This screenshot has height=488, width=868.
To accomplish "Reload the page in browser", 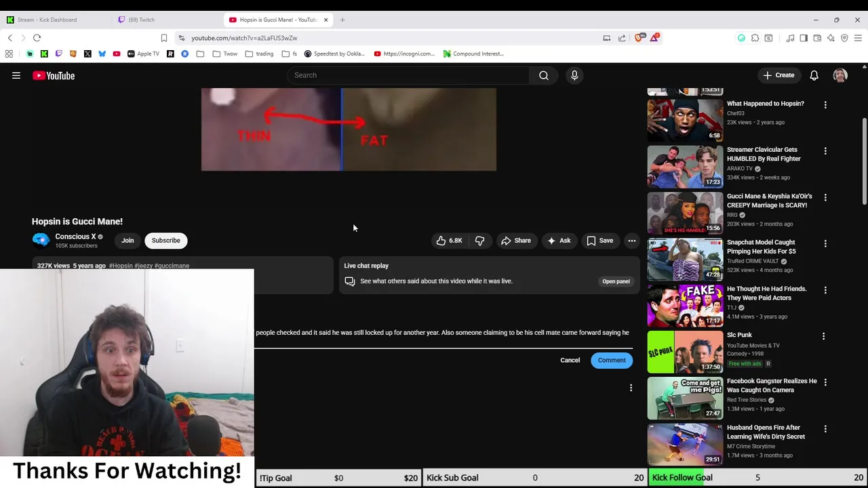I will click(37, 38).
